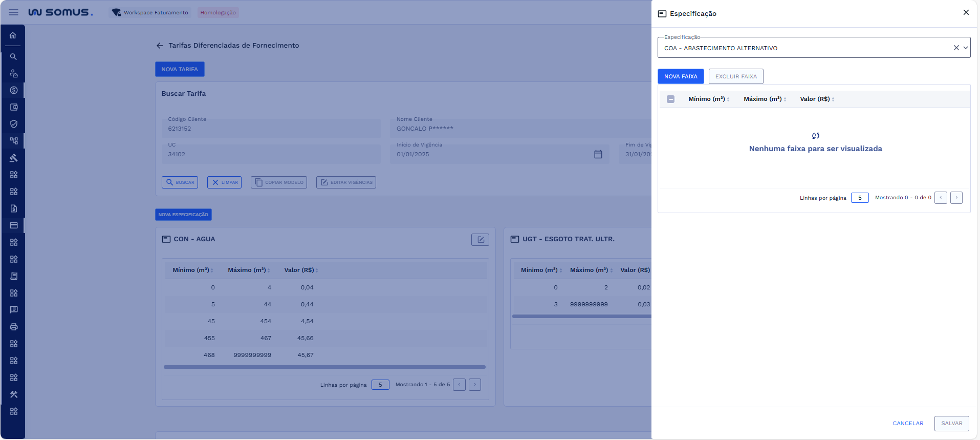Screen dimensions: 980x440
Task: Open the dollar coin sidebar icon
Action: point(13,90)
